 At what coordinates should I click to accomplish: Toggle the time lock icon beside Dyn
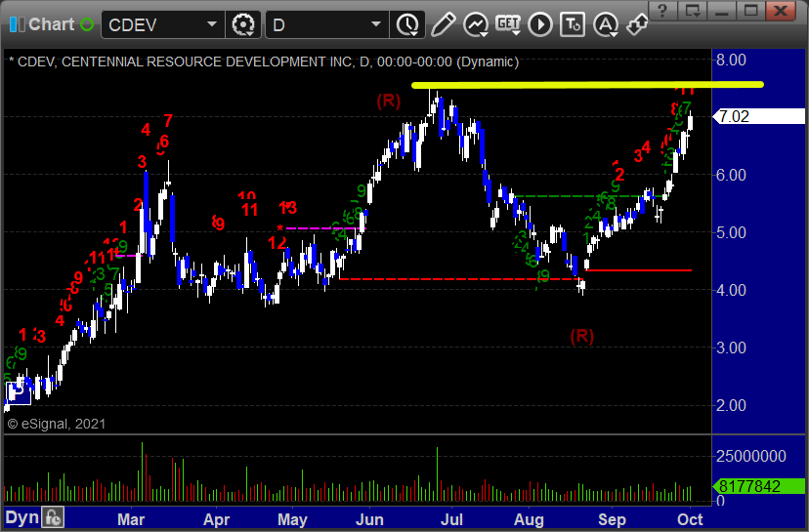[53, 517]
